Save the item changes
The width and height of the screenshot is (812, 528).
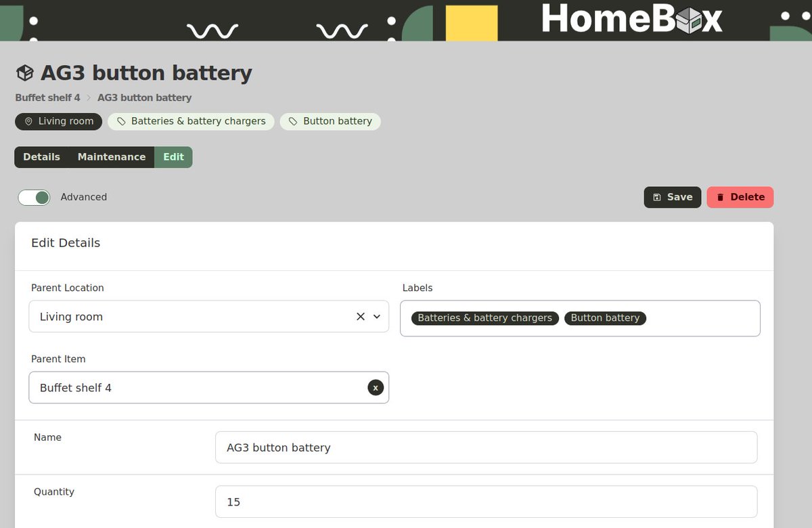673,197
